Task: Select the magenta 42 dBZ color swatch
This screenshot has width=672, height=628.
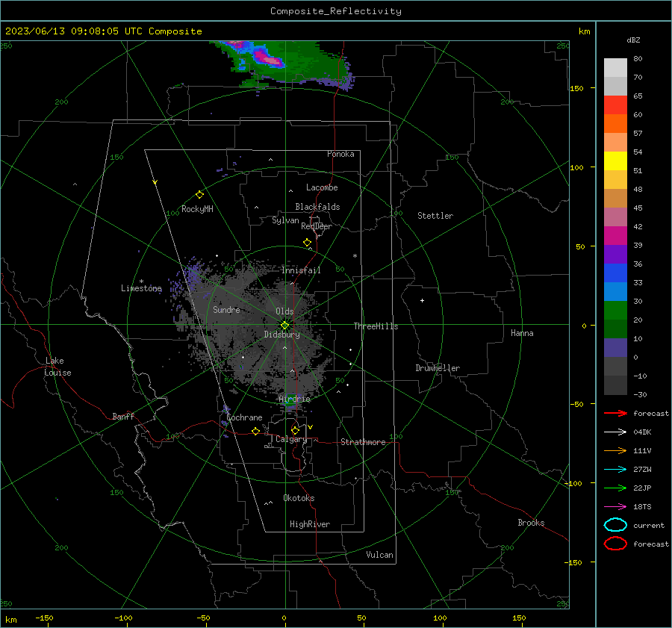Action: [615, 236]
